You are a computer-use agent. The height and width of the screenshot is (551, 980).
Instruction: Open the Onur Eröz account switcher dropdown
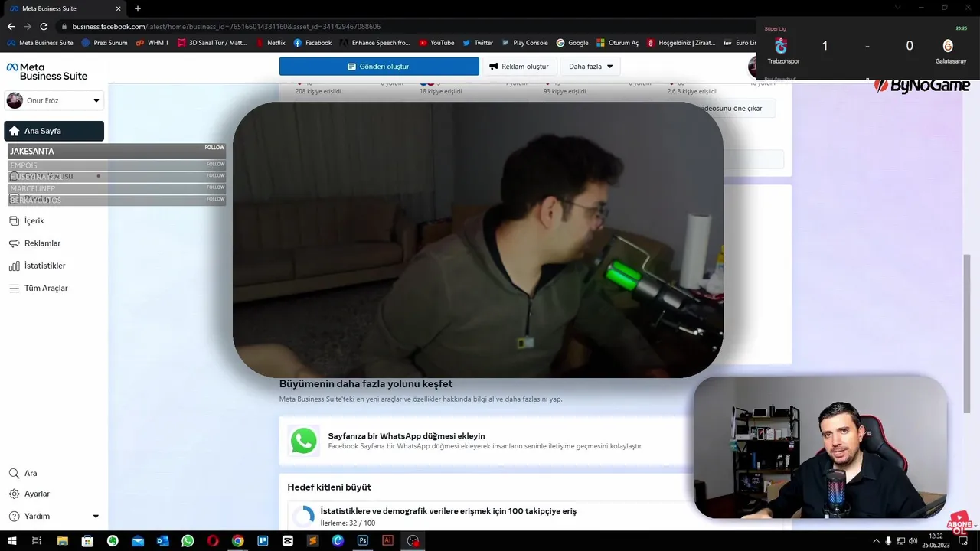[x=54, y=100]
